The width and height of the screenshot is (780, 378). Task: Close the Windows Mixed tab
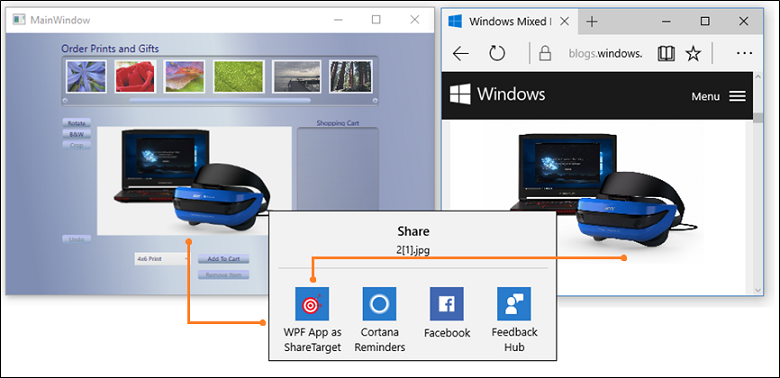pyautogui.click(x=565, y=21)
